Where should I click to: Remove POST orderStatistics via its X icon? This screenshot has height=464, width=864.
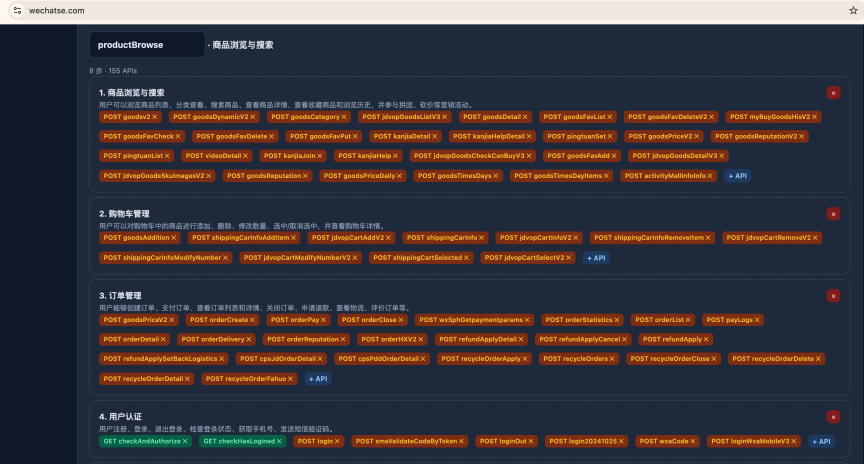[x=617, y=320]
